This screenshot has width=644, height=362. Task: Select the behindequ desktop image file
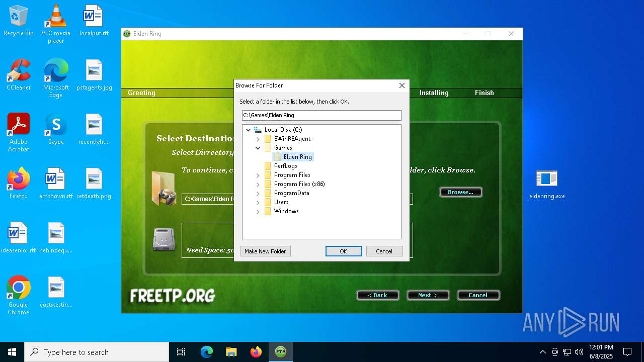click(x=56, y=238)
